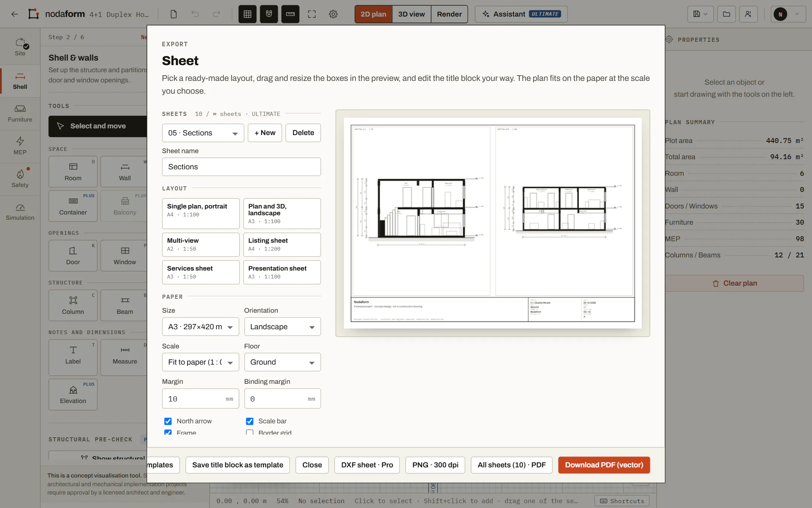Choose the Presentation sheet layout
This screenshot has height=508, width=812.
point(282,272)
